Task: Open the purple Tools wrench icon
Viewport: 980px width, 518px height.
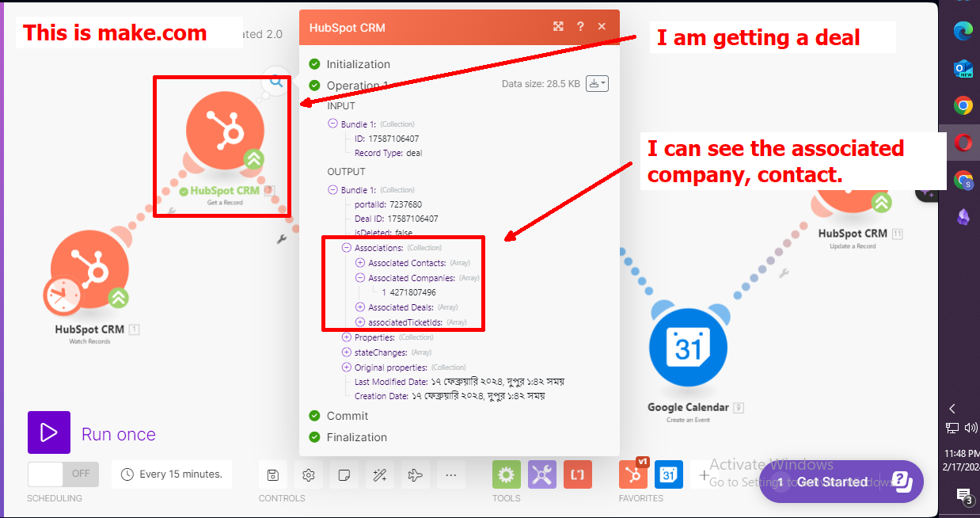Action: [542, 474]
